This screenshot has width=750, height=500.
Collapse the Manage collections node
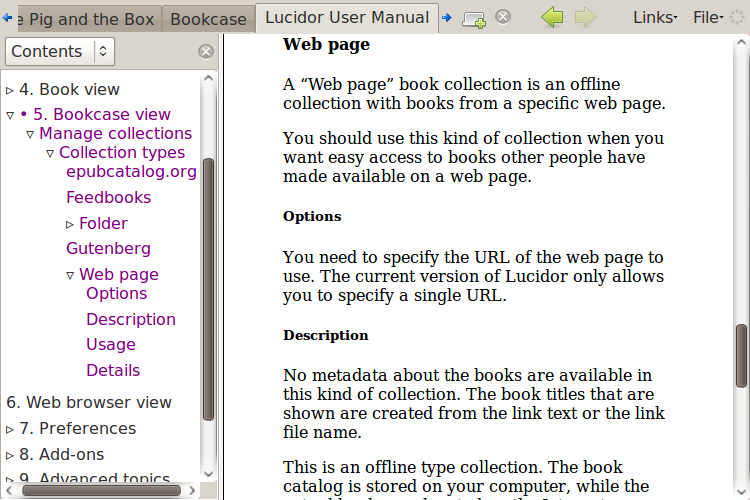click(30, 134)
